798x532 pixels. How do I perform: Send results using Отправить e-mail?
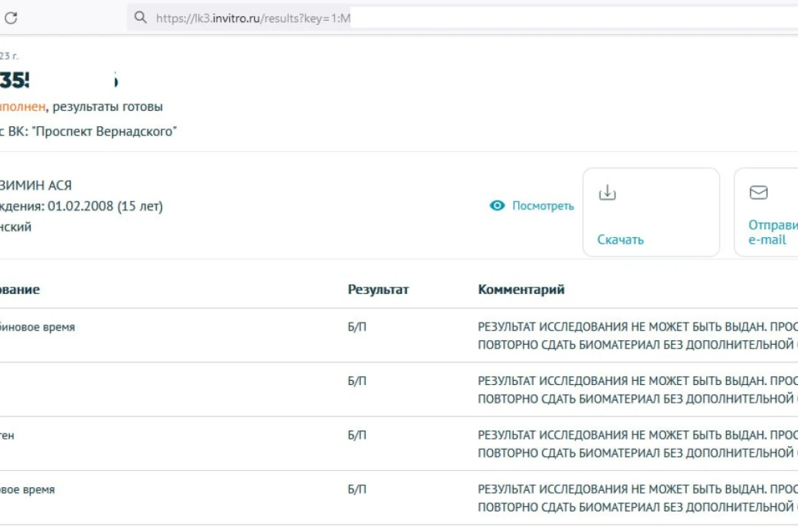tap(773, 232)
